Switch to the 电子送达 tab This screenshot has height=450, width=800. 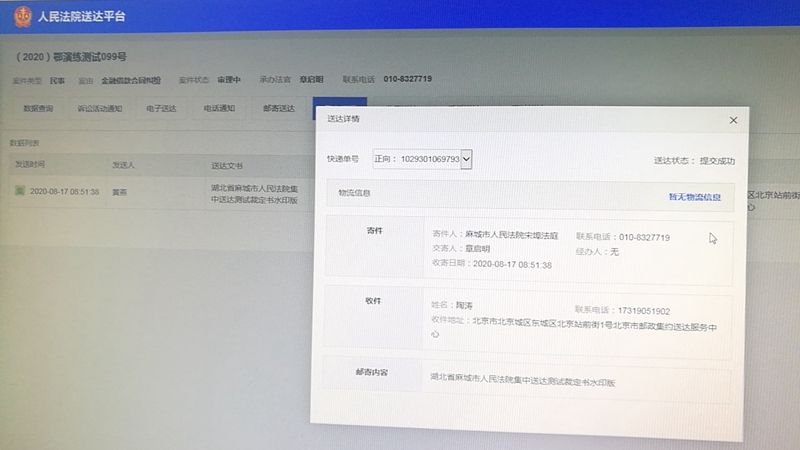(161, 108)
